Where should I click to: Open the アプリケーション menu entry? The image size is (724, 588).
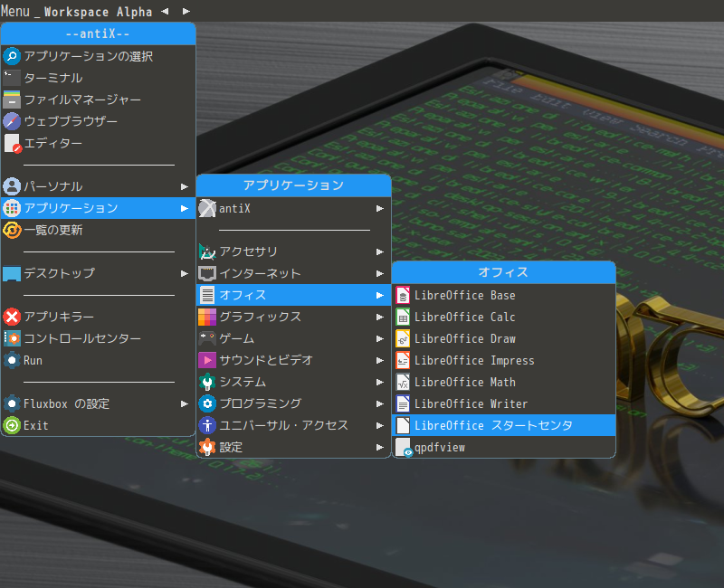tap(99, 208)
